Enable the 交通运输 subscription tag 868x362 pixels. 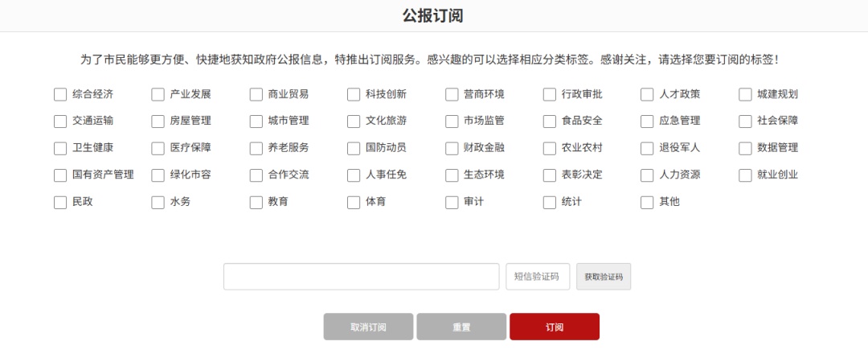(60, 121)
